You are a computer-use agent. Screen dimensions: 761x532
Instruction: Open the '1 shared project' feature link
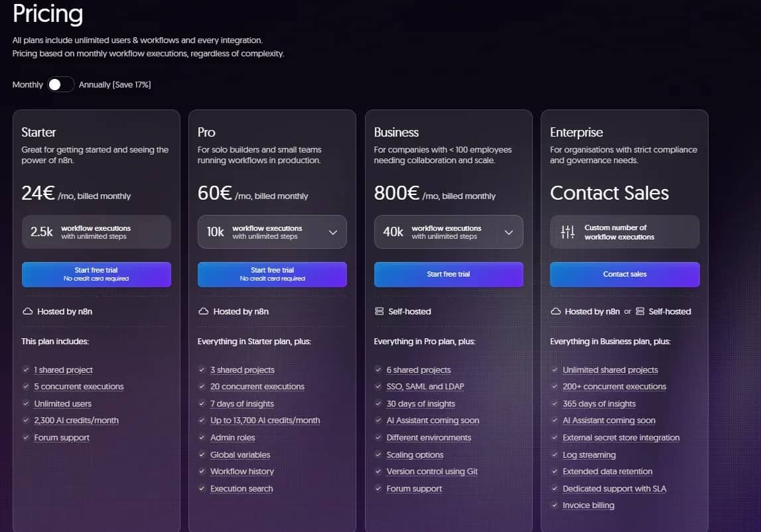tap(63, 370)
